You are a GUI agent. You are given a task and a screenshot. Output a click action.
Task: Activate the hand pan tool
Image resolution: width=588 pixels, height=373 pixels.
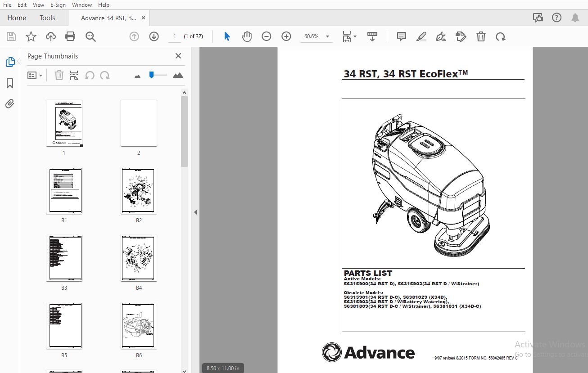[247, 36]
